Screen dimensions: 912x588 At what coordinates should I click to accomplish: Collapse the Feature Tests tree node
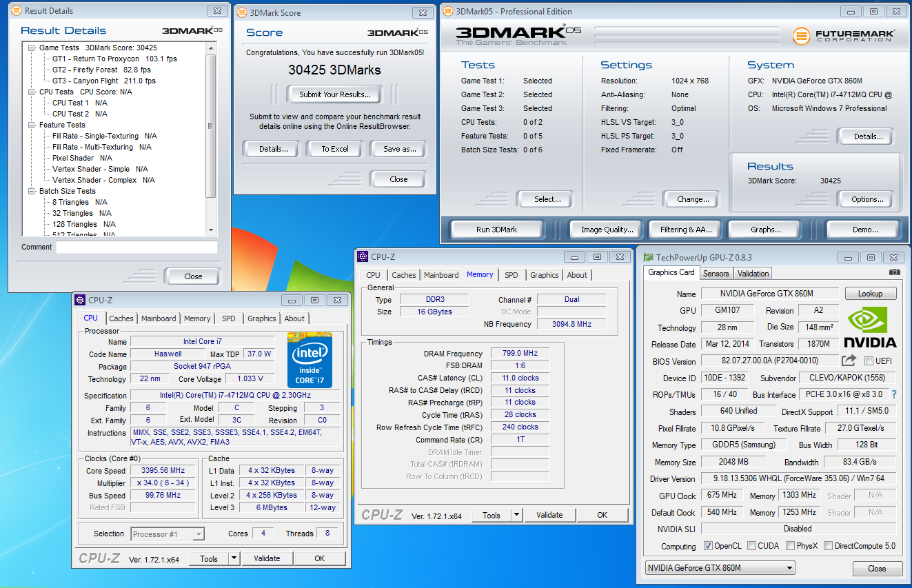(32, 125)
